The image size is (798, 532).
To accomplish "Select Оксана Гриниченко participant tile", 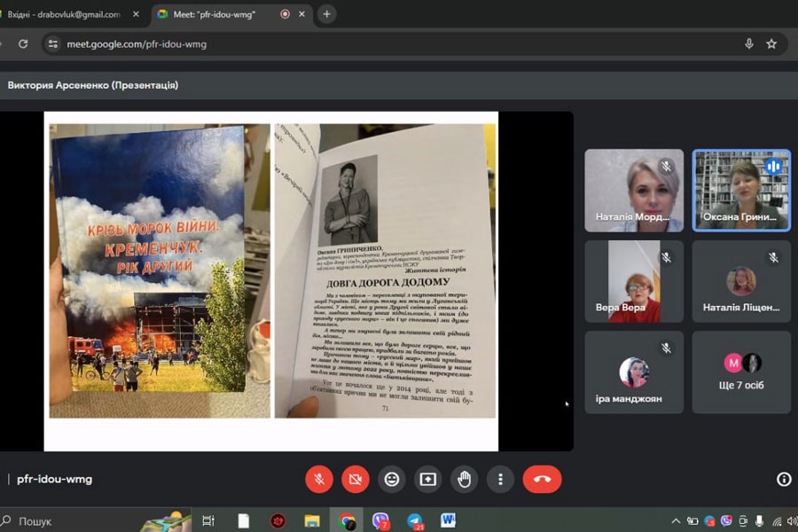I will click(741, 190).
